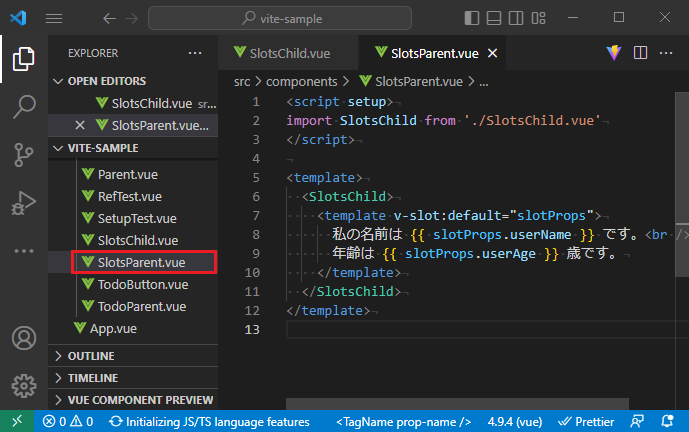
Task: Open Parent.vue in the file tree
Action: coord(133,174)
